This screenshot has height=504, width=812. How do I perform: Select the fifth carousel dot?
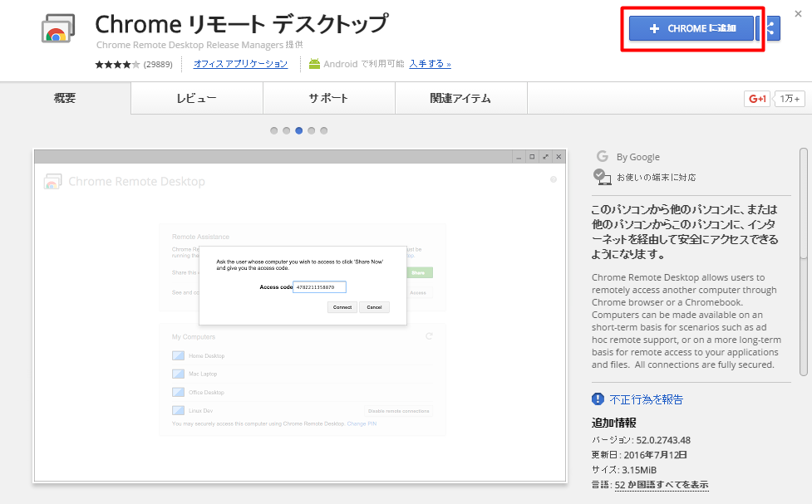click(x=323, y=131)
